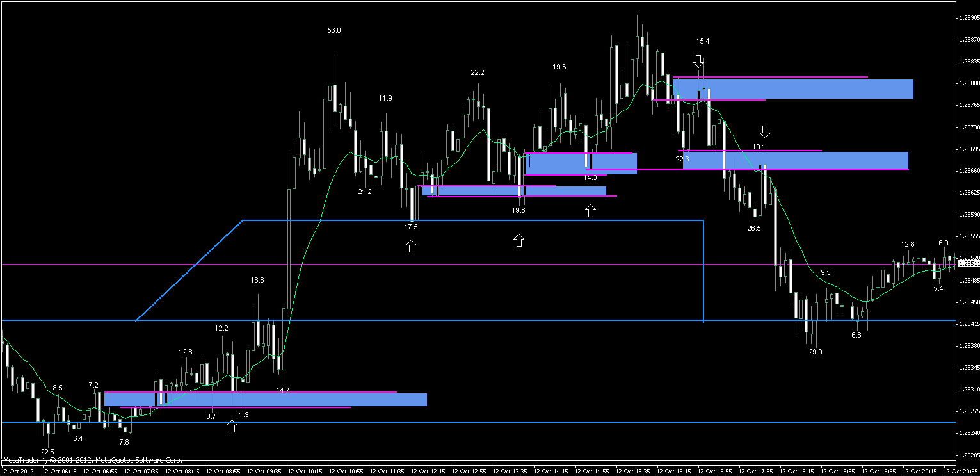Click the up arrow beneath the 14.3 zone

click(x=590, y=211)
